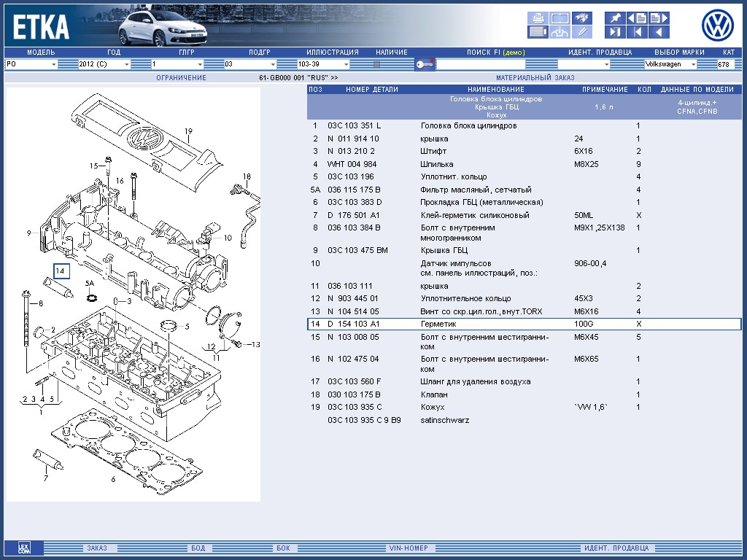This screenshot has height=560, width=747.
Task: Click the key icon beside the search field
Action: pyautogui.click(x=425, y=64)
